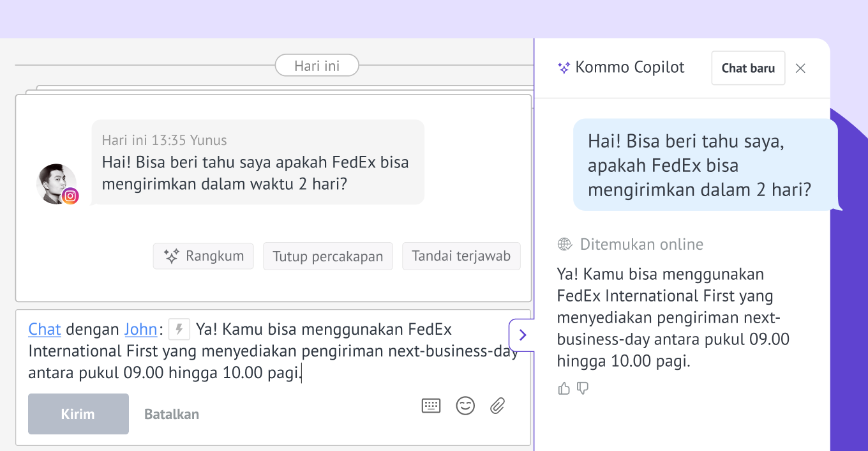Click Tutup percakapan button

pyautogui.click(x=328, y=257)
